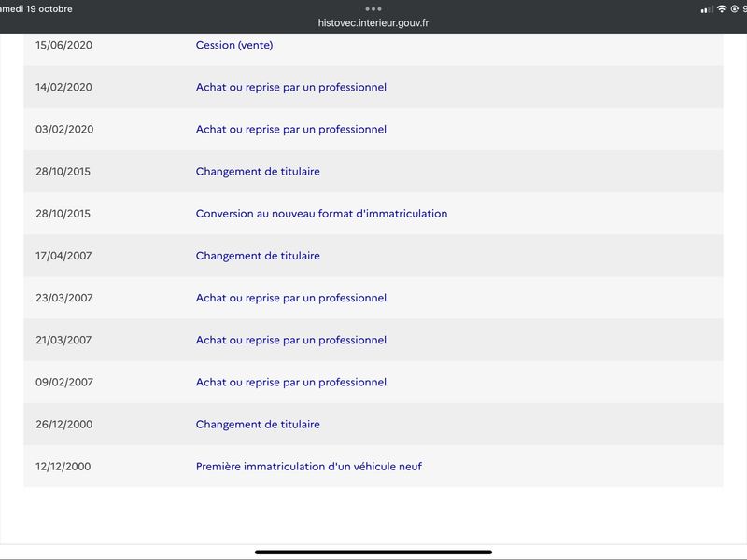This screenshot has height=560, width=747.
Task: Select 03/02/2020 Achat ou reprise par un professionnel
Action: [373, 129]
